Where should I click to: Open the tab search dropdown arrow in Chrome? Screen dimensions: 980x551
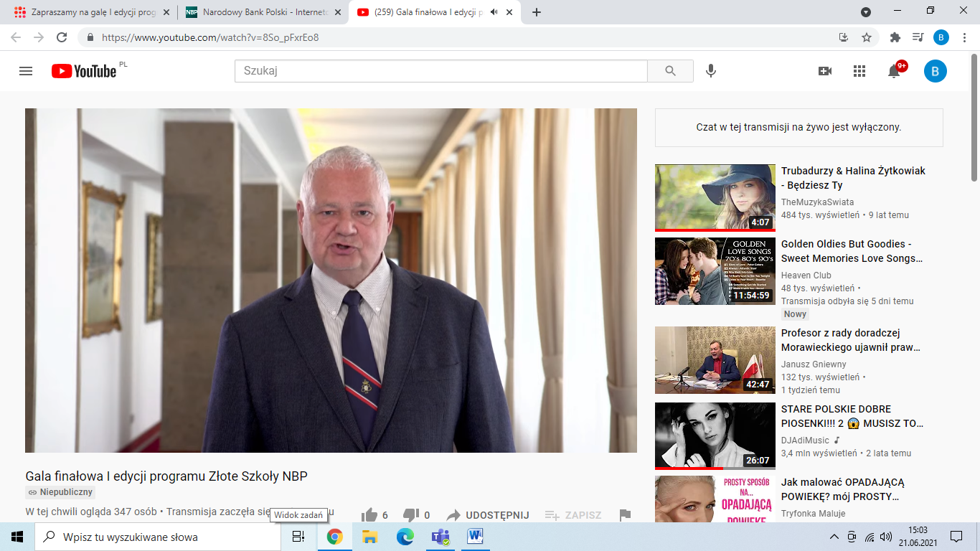pyautogui.click(x=866, y=12)
